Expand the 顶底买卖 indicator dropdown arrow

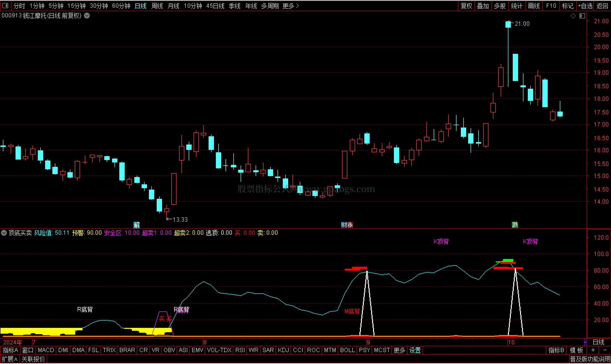4,233
